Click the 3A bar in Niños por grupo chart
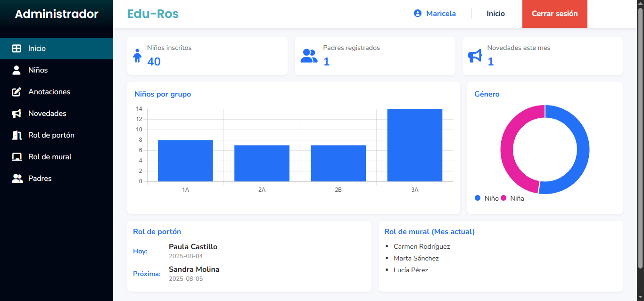Image resolution: width=644 pixels, height=301 pixels. point(414,145)
